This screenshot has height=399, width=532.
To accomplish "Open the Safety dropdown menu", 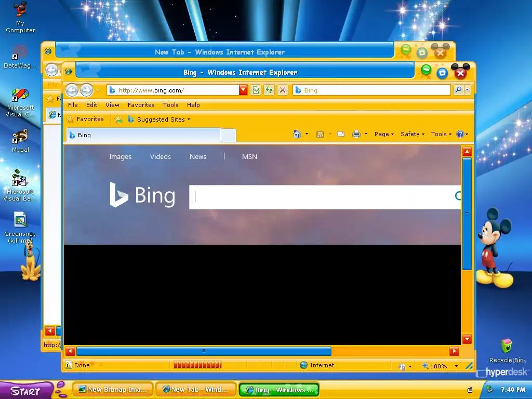I will (x=412, y=134).
